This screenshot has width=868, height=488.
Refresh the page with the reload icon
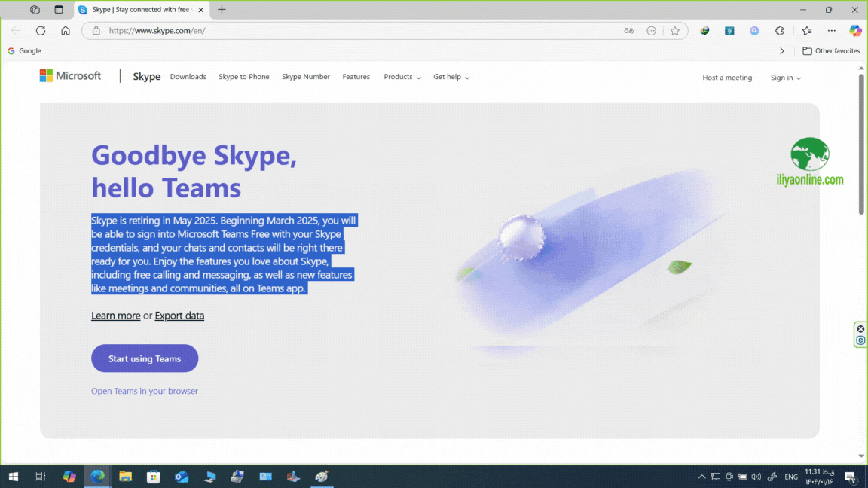click(x=41, y=31)
